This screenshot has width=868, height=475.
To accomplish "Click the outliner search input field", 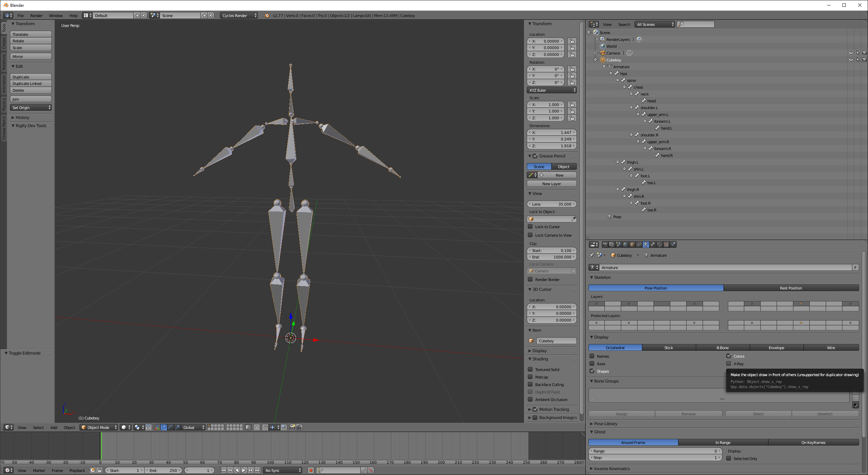I will (x=698, y=24).
